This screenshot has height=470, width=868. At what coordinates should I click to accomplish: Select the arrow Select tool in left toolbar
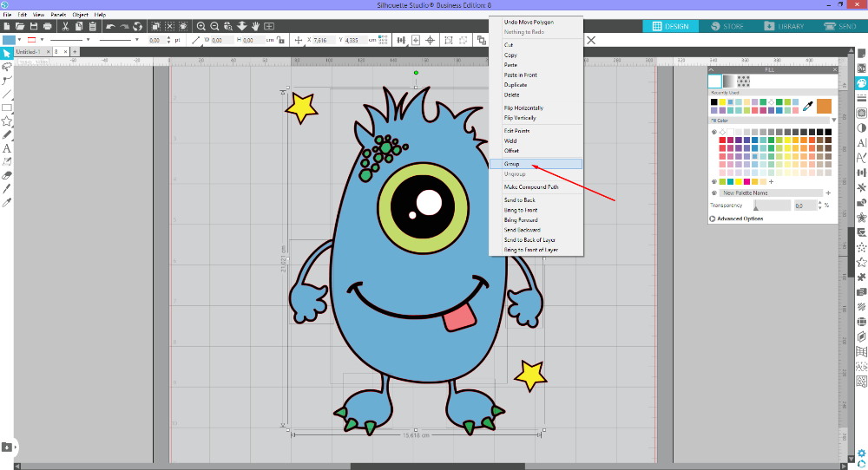point(7,53)
